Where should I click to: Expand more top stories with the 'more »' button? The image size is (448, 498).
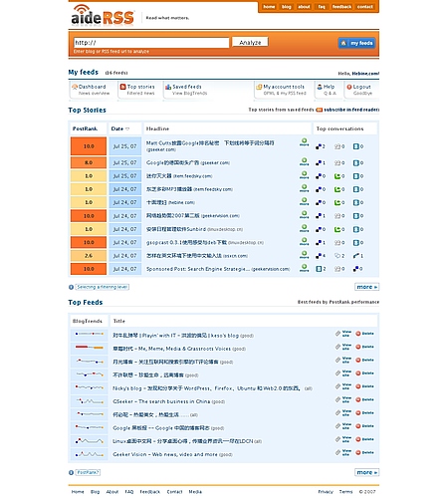pyautogui.click(x=366, y=287)
